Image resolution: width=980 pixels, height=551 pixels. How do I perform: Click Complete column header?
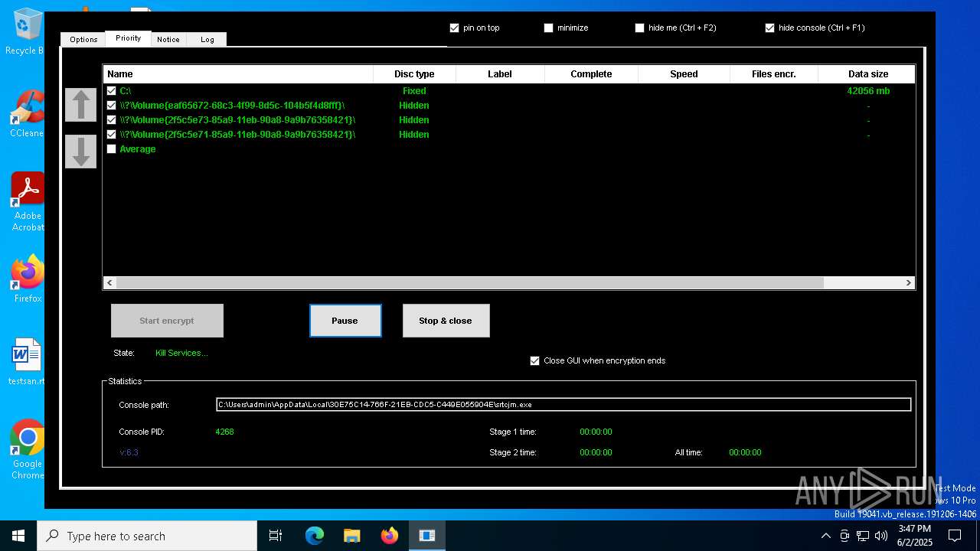591,74
